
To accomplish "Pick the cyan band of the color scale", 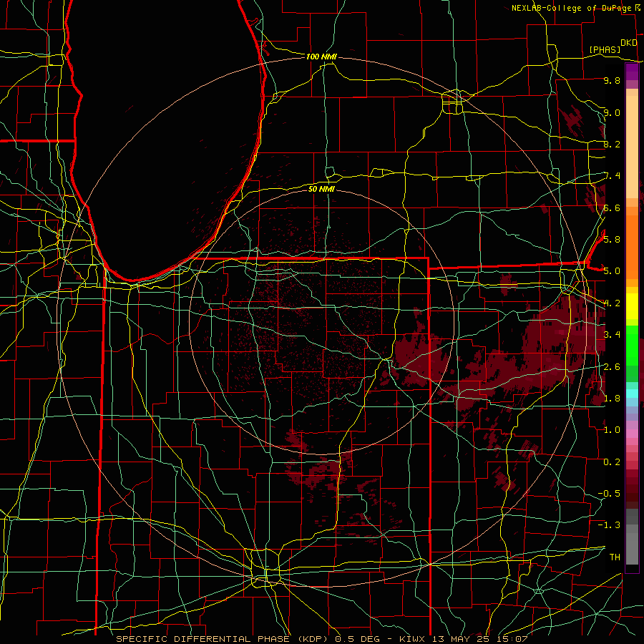I will coord(632,393).
